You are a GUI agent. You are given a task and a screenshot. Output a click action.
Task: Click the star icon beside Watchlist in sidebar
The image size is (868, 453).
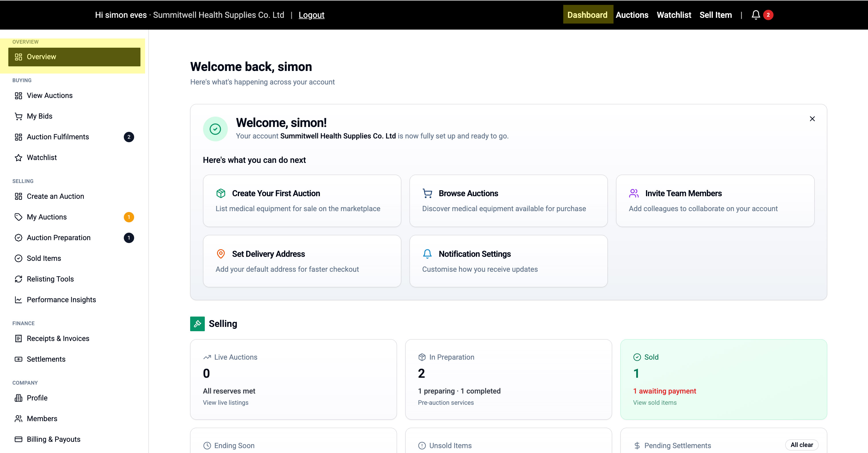click(19, 158)
